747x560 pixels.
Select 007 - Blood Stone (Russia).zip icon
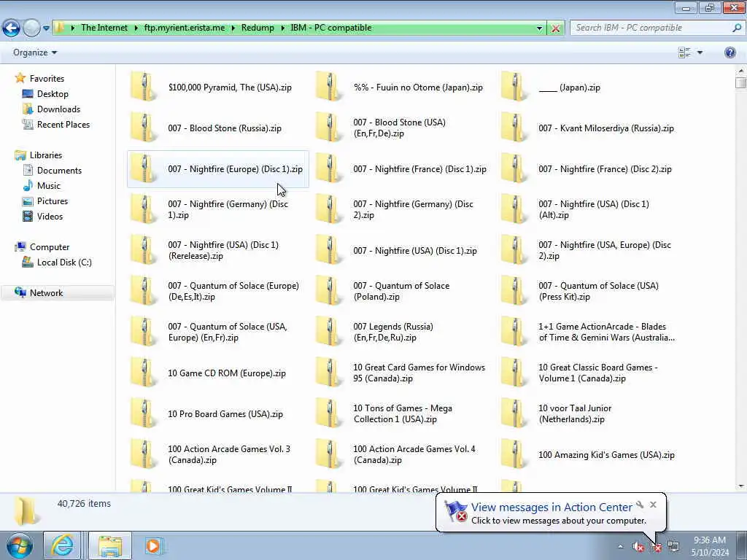pyautogui.click(x=143, y=128)
